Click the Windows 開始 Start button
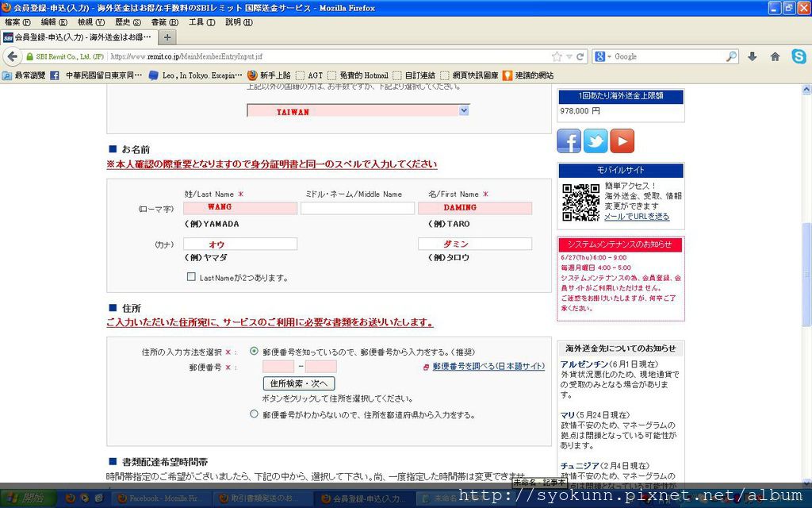Image resolution: width=812 pixels, height=508 pixels. click(x=29, y=498)
